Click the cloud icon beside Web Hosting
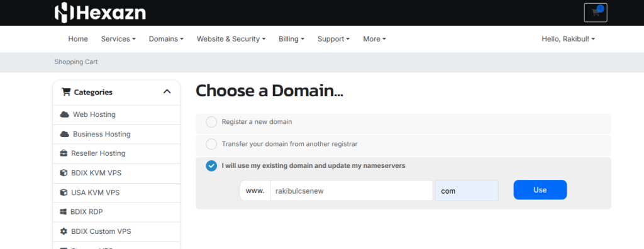This screenshot has width=644, height=249. pos(65,114)
